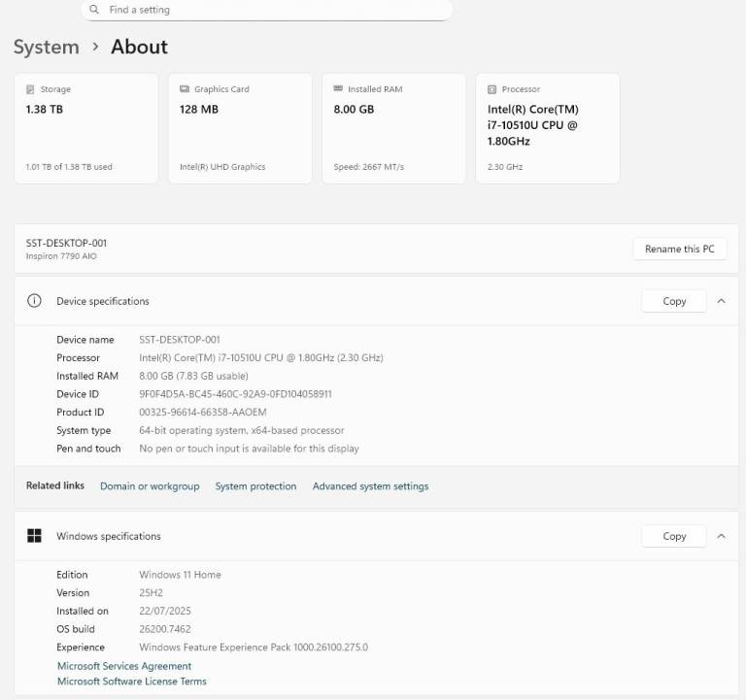Click the Installed RAM icon
Image resolution: width=746 pixels, height=700 pixels.
tap(338, 89)
